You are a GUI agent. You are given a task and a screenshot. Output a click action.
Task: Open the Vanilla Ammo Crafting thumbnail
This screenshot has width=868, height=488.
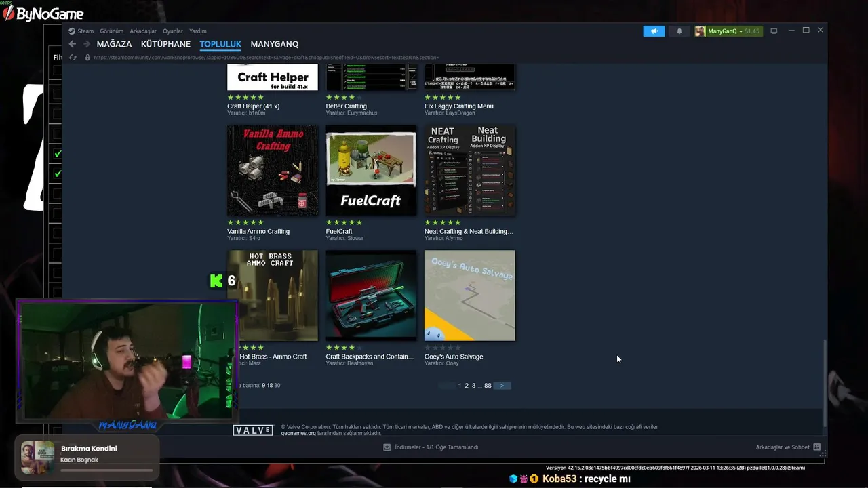click(273, 170)
